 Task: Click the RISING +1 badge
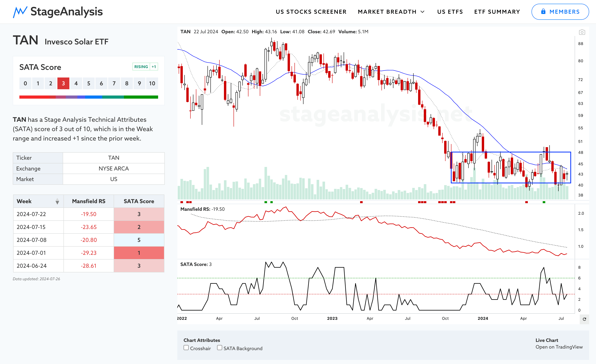(145, 67)
